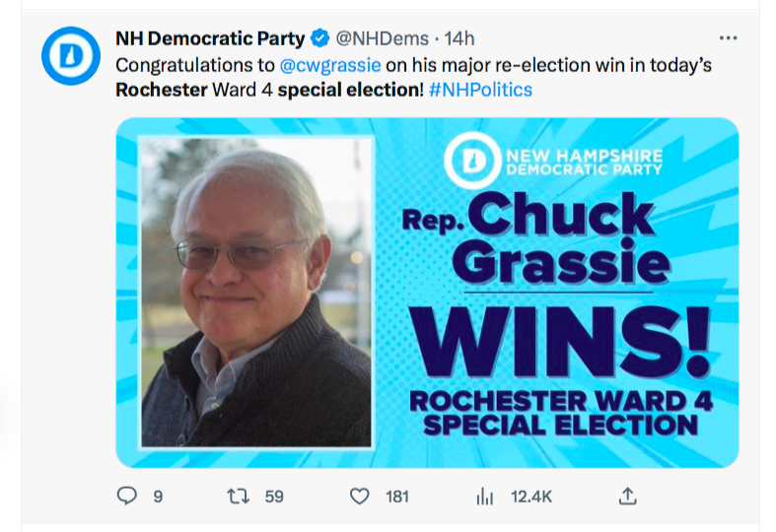The height and width of the screenshot is (532, 776).
Task: Click the 12.4K views count
Action: click(530, 497)
